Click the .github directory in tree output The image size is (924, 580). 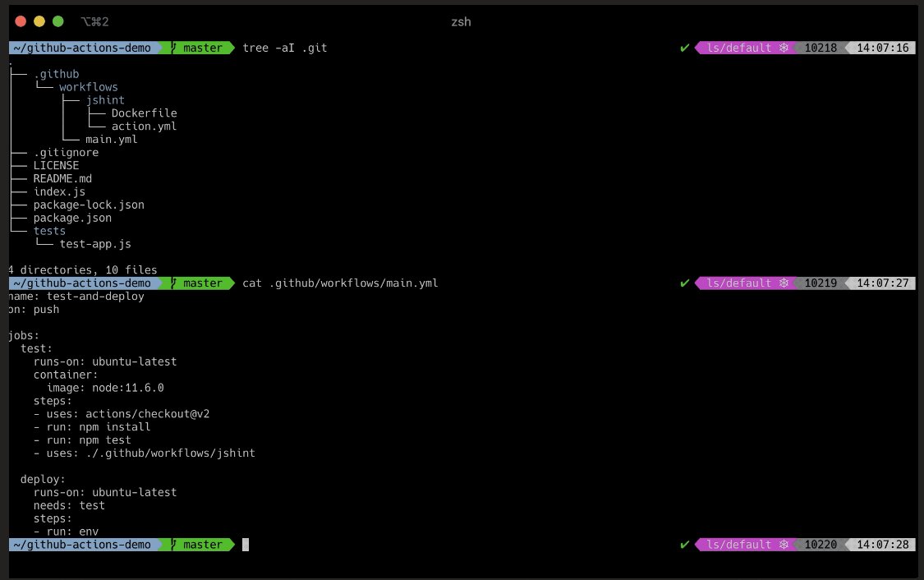(56, 74)
